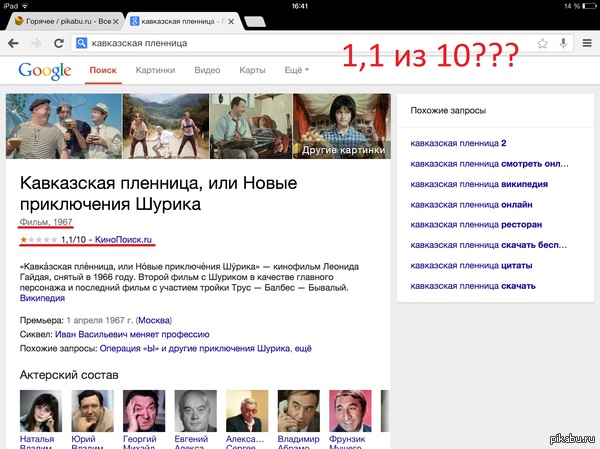Reload the page with refresh icon

[59, 43]
